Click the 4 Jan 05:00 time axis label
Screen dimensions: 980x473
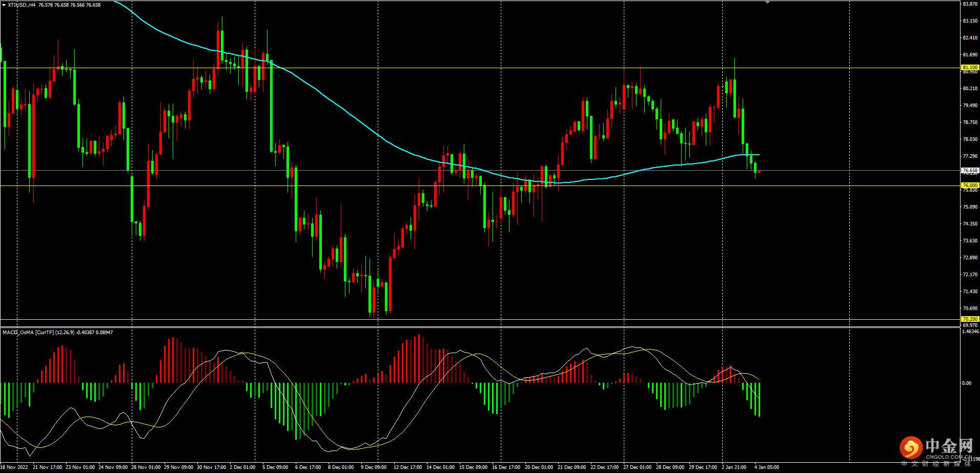click(x=767, y=467)
